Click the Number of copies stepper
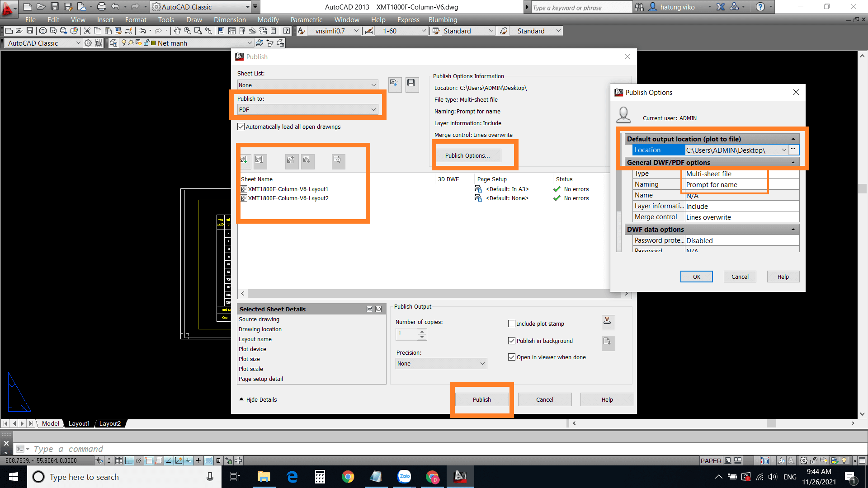Viewport: 868px width, 488px height. tap(421, 333)
